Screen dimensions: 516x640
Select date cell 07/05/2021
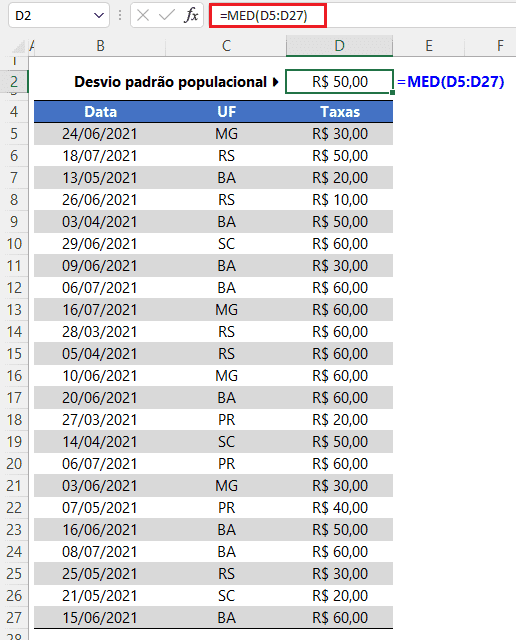tap(100, 508)
